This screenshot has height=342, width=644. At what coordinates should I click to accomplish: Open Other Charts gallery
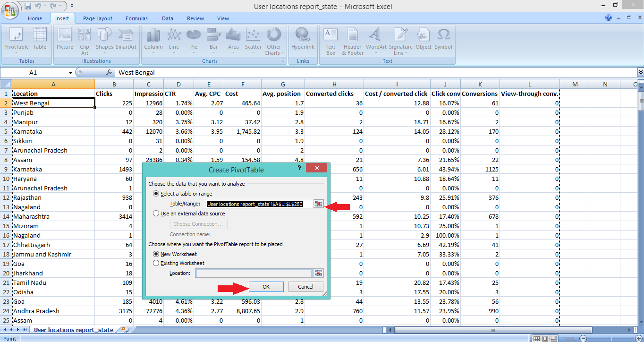[x=274, y=42]
